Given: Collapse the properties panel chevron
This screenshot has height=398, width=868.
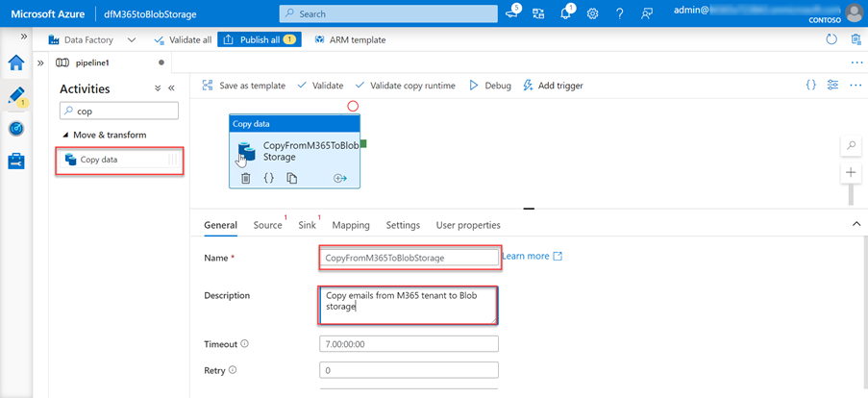Looking at the screenshot, I should click(856, 224).
